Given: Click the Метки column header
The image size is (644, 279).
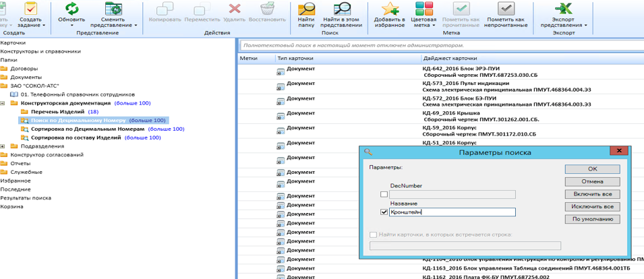Looking at the screenshot, I should click(x=256, y=59).
